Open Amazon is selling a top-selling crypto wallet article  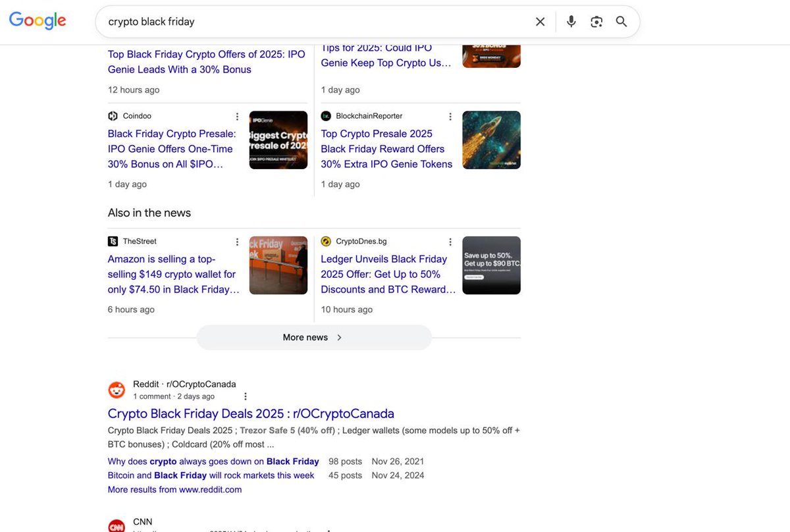(173, 274)
